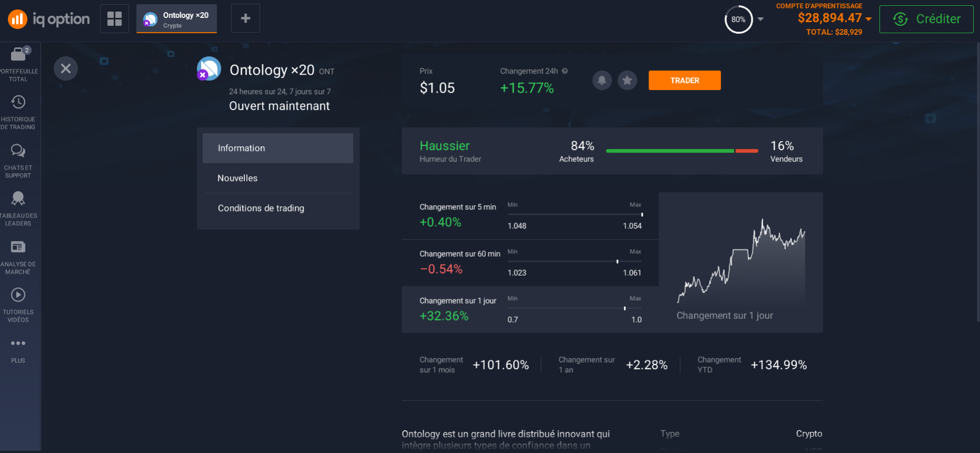The width and height of the screenshot is (980, 453).
Task: Open Tutoriels Vidéos in the sidebar
Action: [18, 305]
